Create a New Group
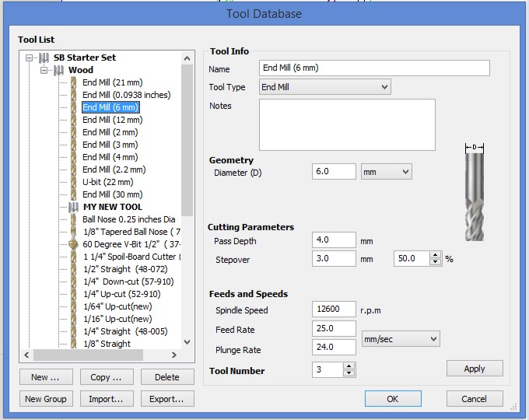Screen dimensions: 529x420 coord(46,399)
